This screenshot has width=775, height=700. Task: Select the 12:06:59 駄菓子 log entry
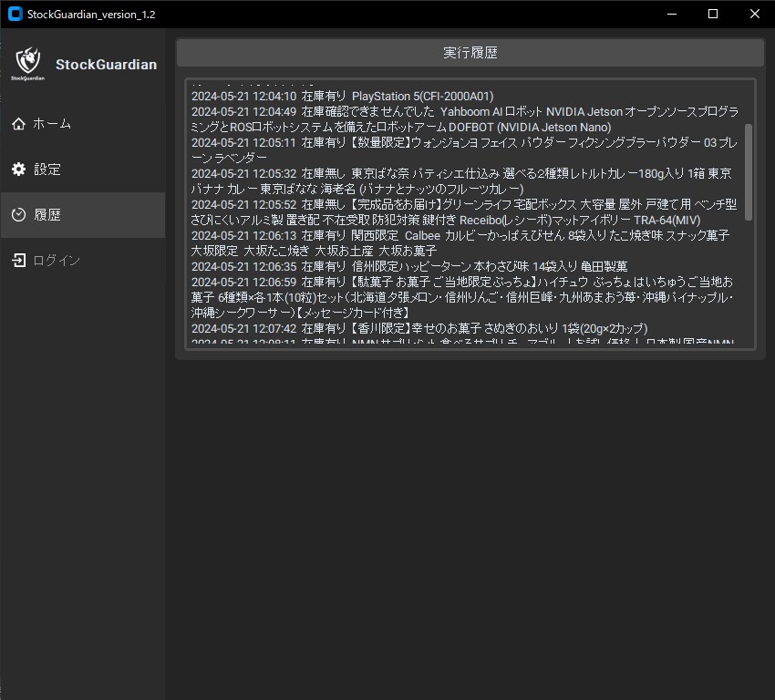coord(462,297)
